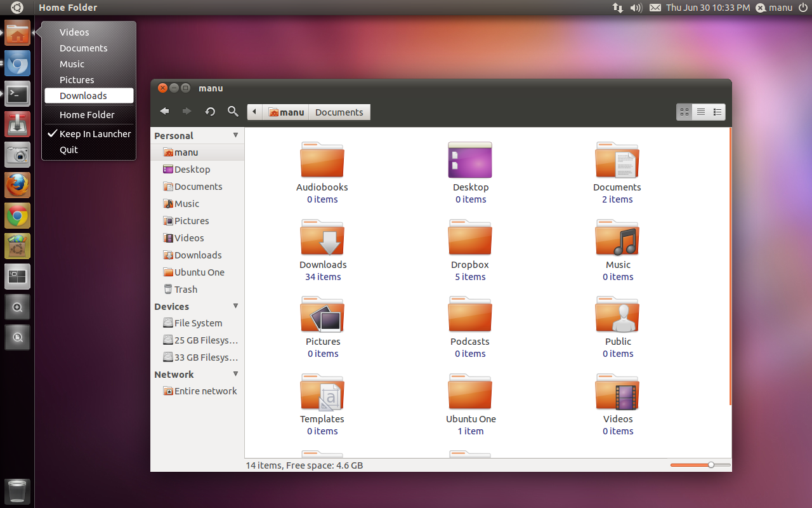Open search with the magnifier icon
The height and width of the screenshot is (508, 812).
(x=232, y=111)
